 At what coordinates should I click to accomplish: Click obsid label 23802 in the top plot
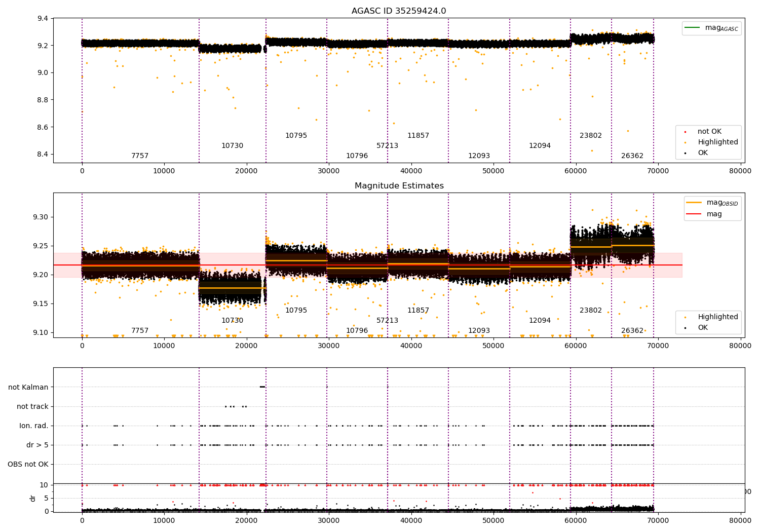tap(591, 136)
